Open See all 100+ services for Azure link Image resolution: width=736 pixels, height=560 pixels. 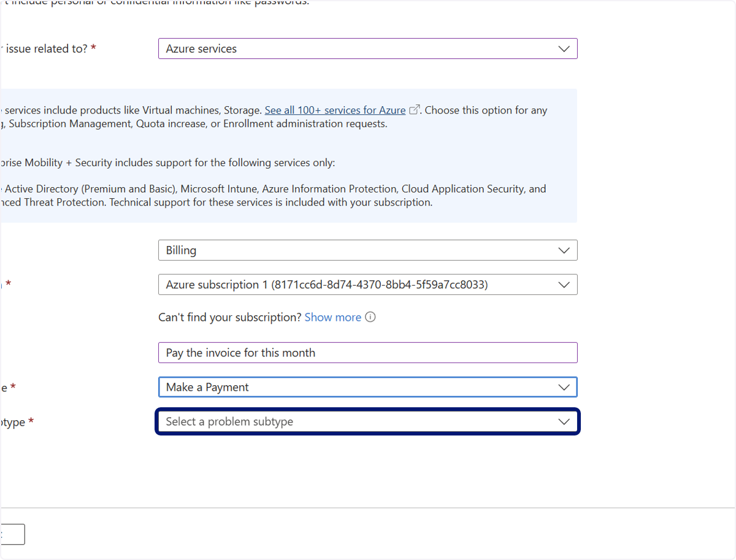335,110
